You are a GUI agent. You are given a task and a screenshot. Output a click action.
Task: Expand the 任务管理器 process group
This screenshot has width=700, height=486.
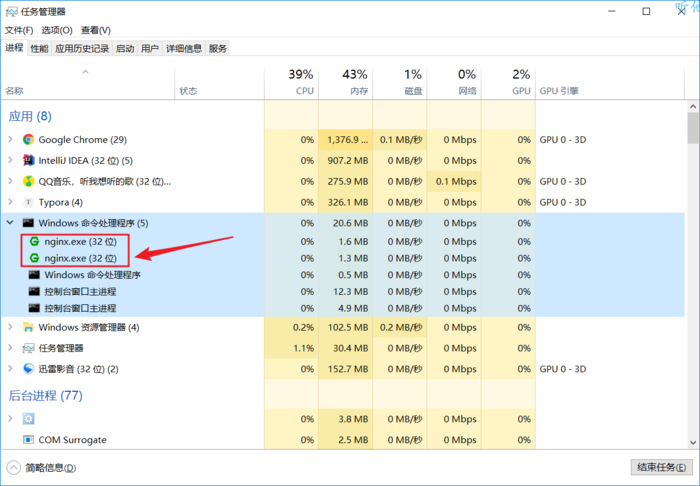coord(10,348)
